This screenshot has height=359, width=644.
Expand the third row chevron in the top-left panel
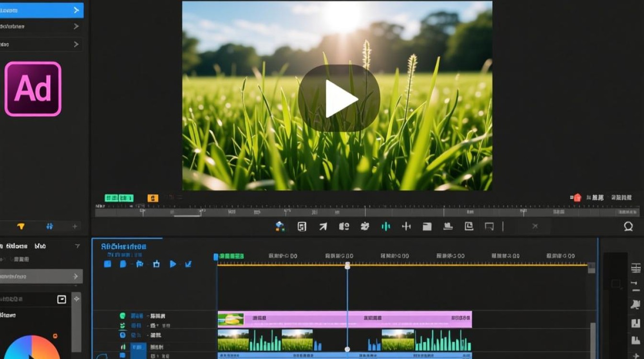click(76, 44)
